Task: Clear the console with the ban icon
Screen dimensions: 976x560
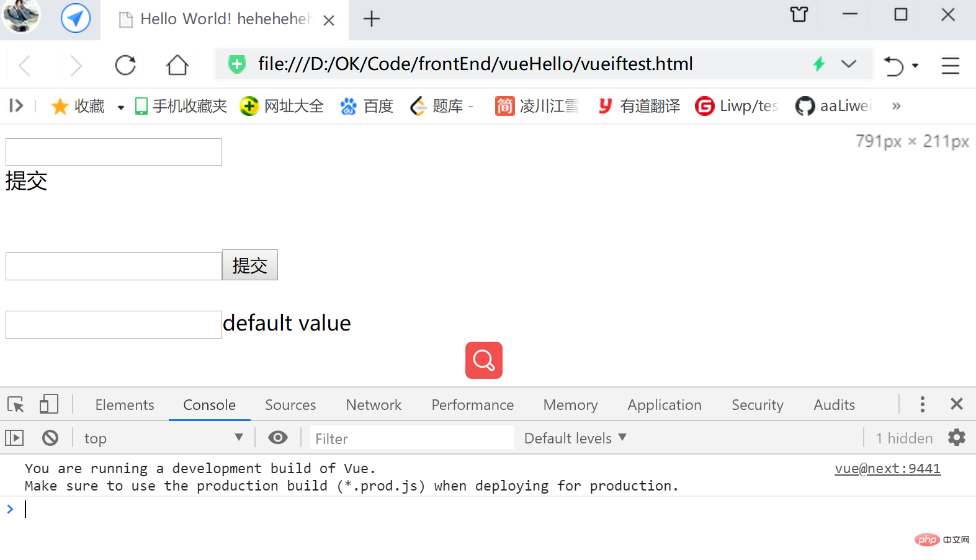Action: 50,438
